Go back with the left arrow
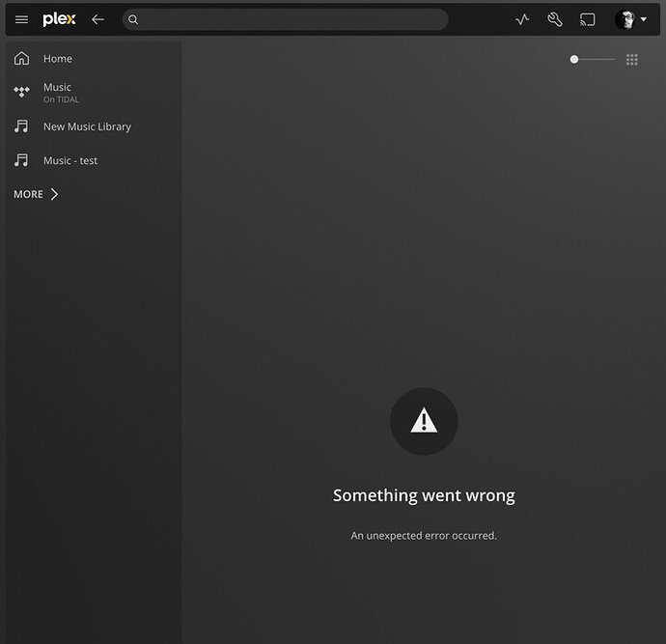Viewport: 666px width, 644px height. tap(97, 19)
